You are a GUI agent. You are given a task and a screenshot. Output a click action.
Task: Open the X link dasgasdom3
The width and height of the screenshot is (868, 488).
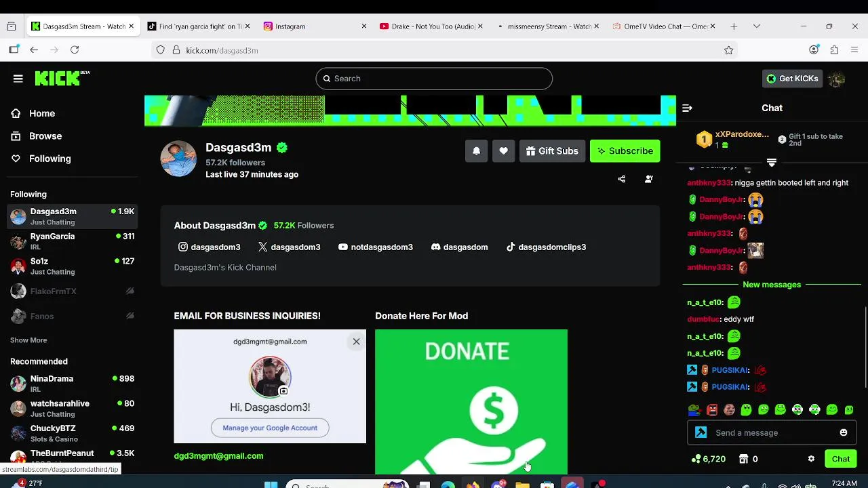[x=289, y=247]
